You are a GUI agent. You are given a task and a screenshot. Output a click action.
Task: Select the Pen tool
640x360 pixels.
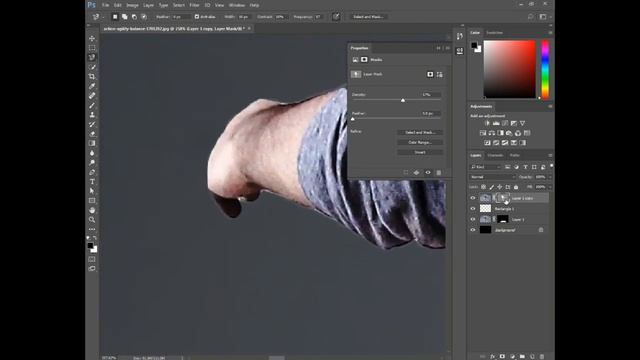tap(92, 172)
